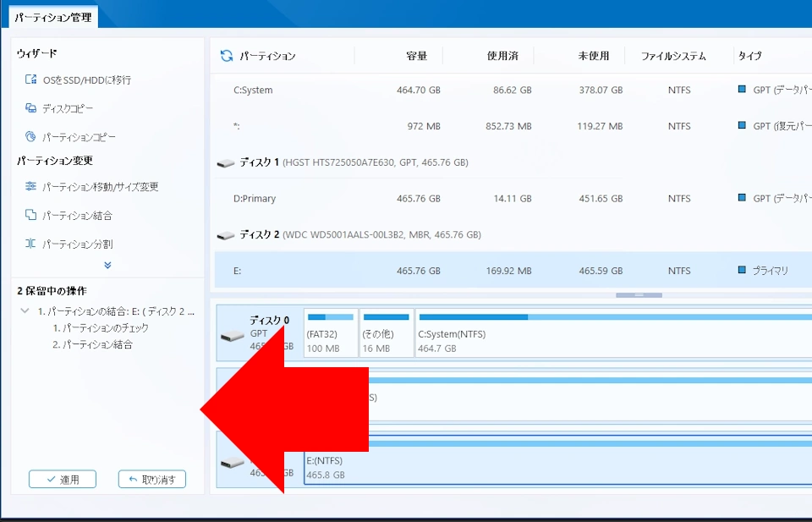The width and height of the screenshot is (812, 522).
Task: Open the パーティション管理 tab
Action: [x=52, y=18]
